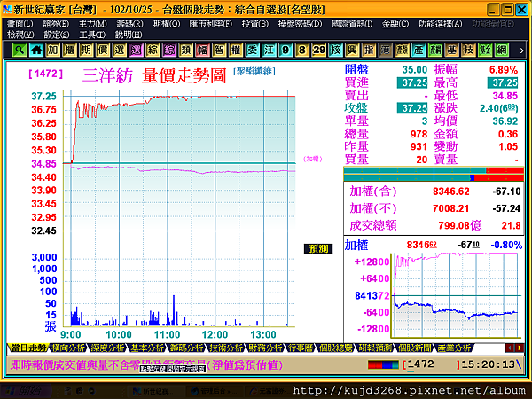Click the 聚酯纖維 industry category link

pos(254,71)
